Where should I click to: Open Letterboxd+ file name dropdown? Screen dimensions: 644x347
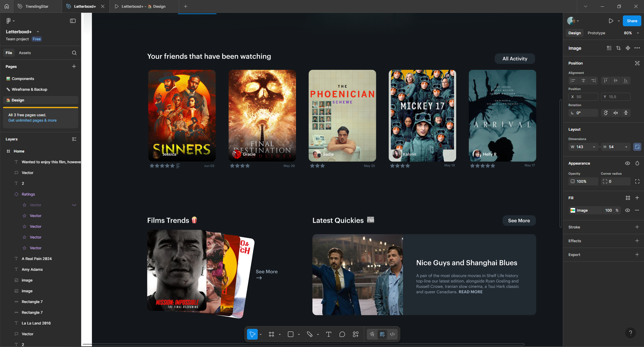[x=38, y=32]
